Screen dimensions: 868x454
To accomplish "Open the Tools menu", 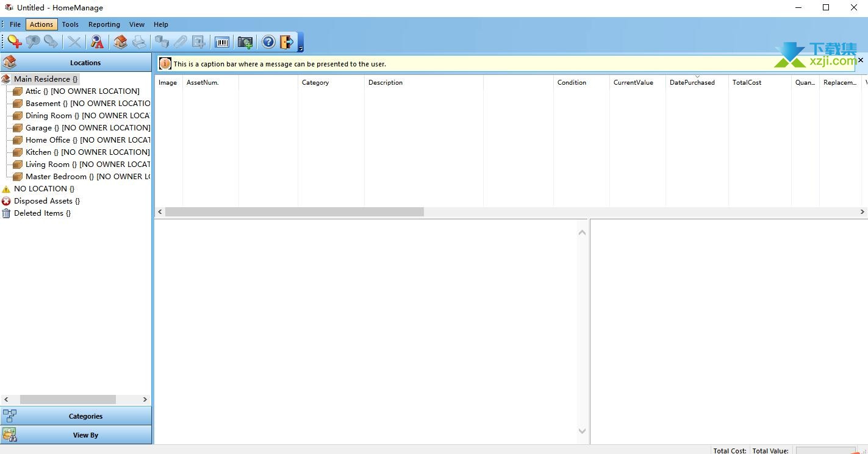I will click(70, 24).
